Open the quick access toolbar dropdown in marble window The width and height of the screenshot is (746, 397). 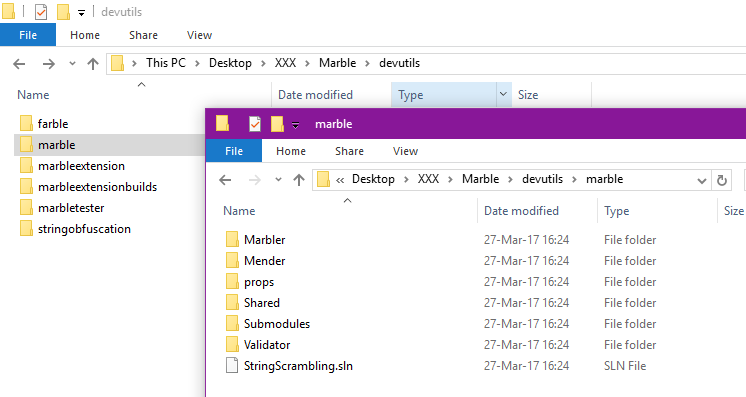[295, 125]
